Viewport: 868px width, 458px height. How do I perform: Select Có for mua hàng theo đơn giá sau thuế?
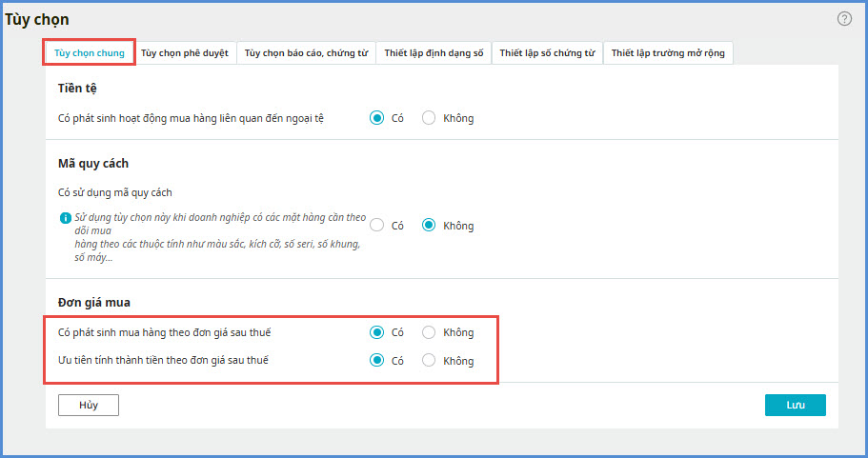coord(377,332)
